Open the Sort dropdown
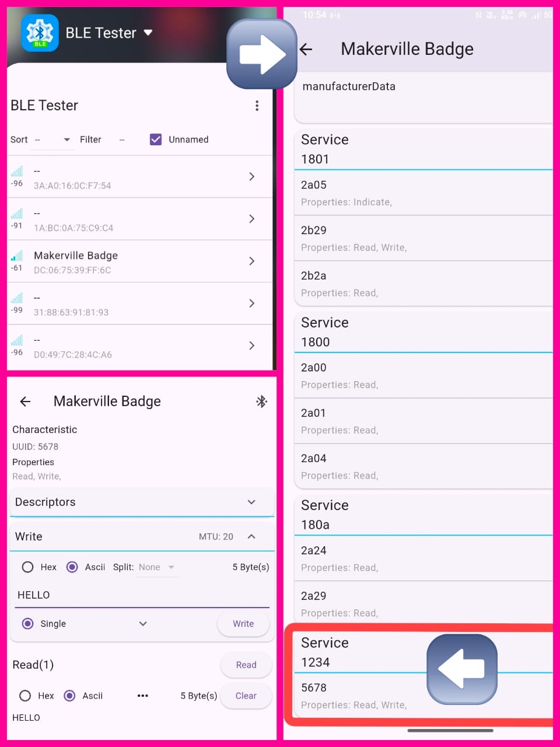The height and width of the screenshot is (747, 560). [52, 139]
